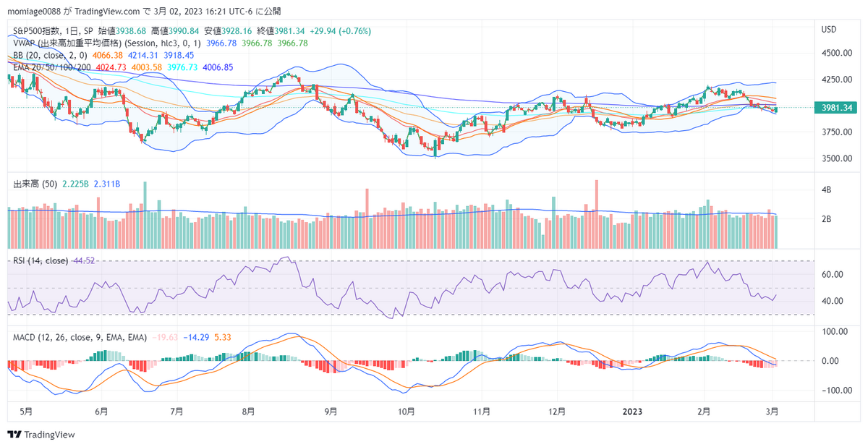Screen dimensions: 868x447
Task: Click the 2023 year time axis label
Action: tap(632, 411)
